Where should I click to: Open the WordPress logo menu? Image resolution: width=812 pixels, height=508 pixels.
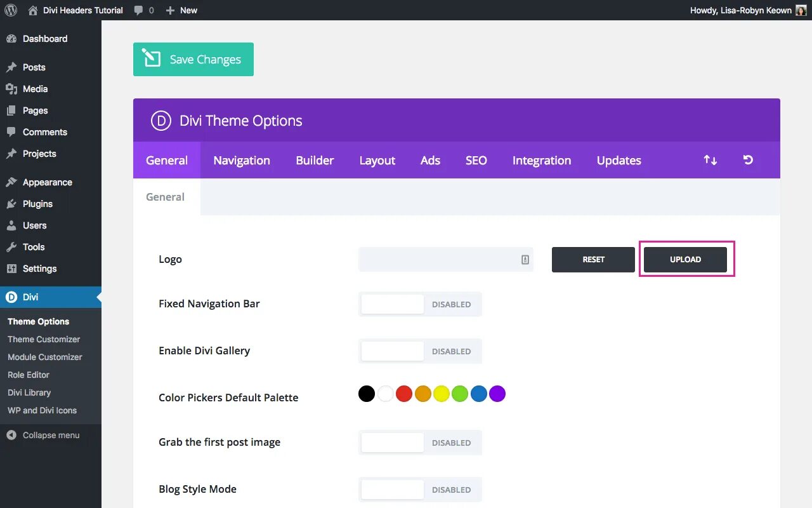tap(11, 10)
